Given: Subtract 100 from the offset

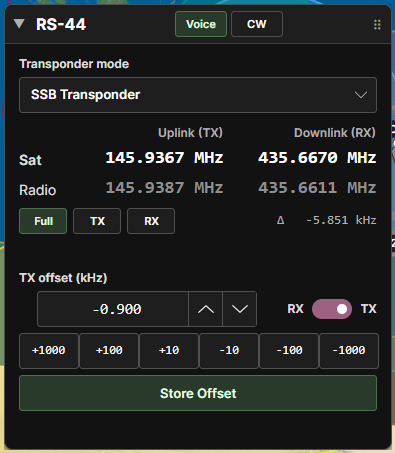Looking at the screenshot, I should [x=289, y=351].
